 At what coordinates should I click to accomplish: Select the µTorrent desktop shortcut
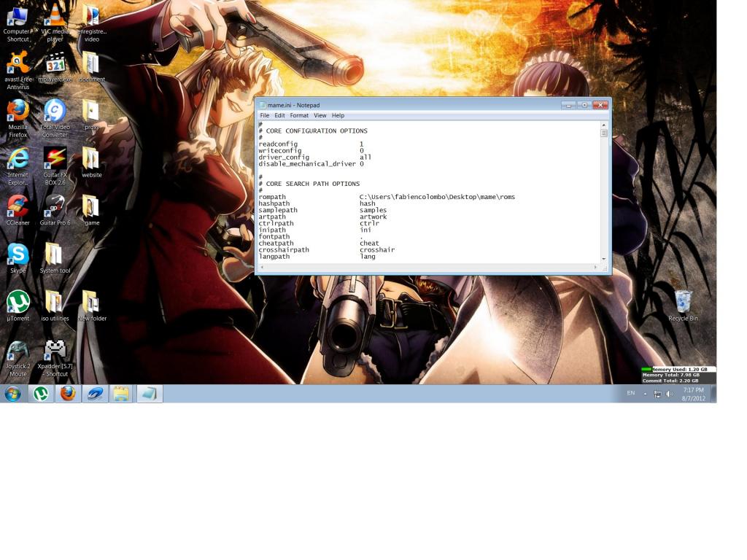point(18,306)
